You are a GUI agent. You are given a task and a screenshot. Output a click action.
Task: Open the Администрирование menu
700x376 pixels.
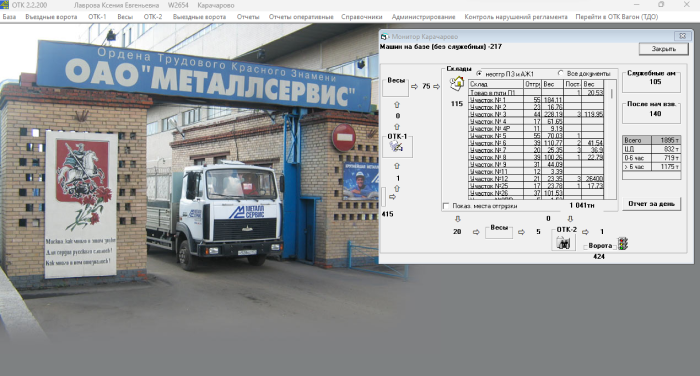(423, 17)
